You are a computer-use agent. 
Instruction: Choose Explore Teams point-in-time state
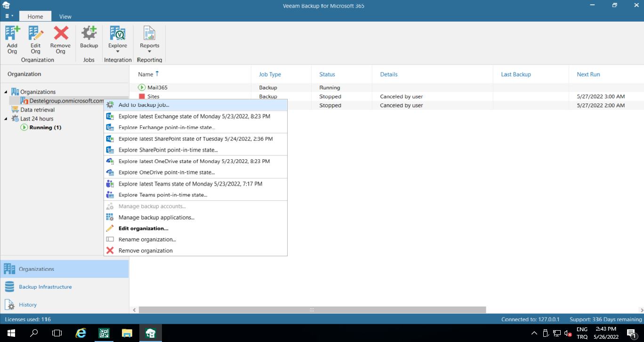pos(195,195)
